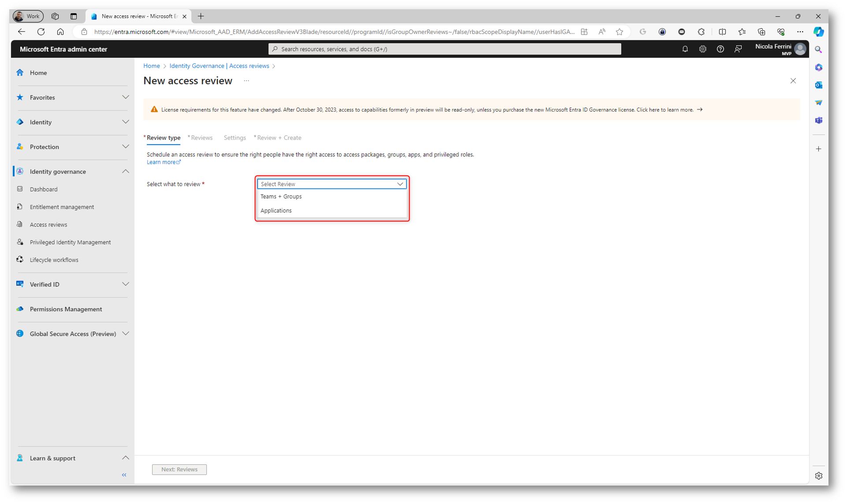847x504 pixels.
Task: Expand Global Secure Access (Preview)
Action: pos(126,334)
